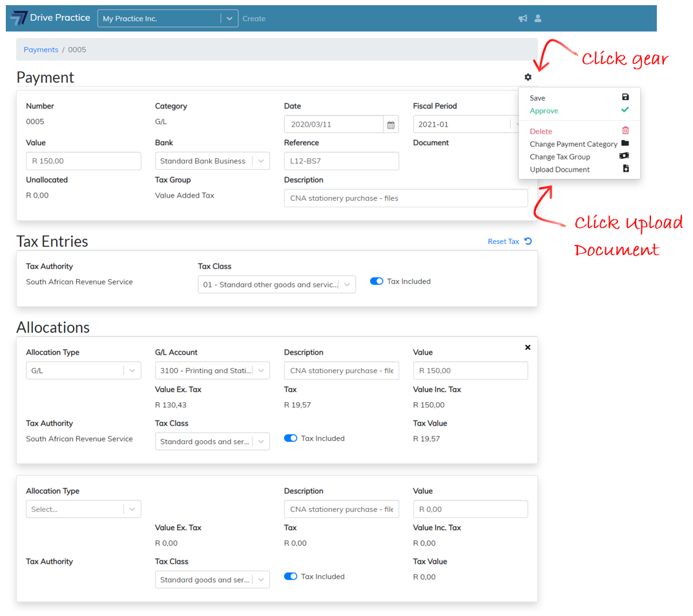This screenshot has height=616, width=693.
Task: Open the Allocation Type G/L dropdown
Action: pyautogui.click(x=83, y=371)
